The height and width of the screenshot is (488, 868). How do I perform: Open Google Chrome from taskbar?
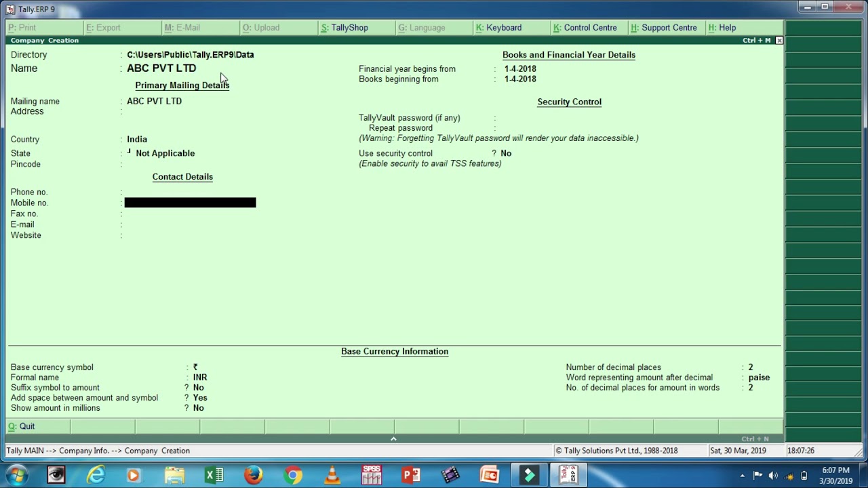(x=293, y=475)
